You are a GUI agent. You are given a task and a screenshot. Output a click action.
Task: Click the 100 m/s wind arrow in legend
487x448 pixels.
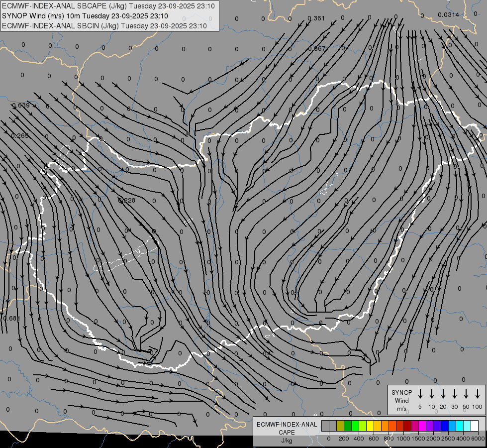(x=478, y=394)
